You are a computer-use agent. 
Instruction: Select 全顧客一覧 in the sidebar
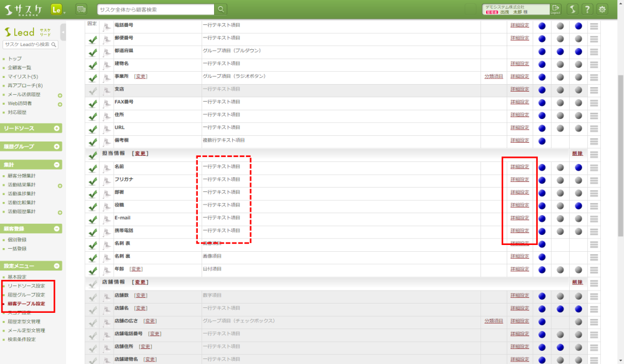[x=19, y=67]
